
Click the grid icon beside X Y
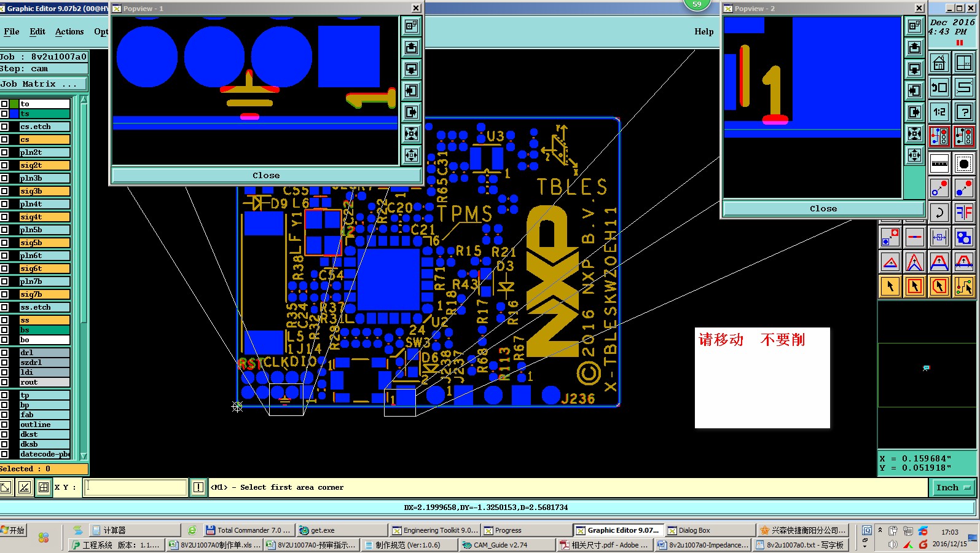coord(43,487)
